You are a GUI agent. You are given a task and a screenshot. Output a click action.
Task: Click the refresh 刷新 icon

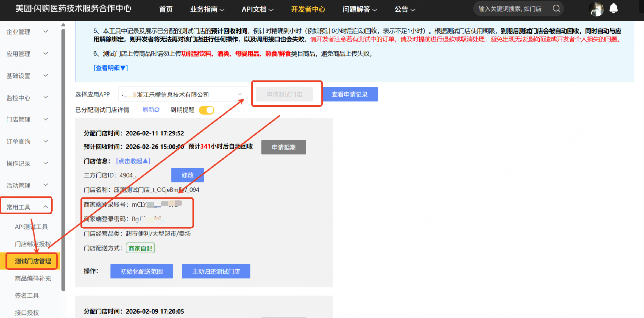tap(157, 110)
